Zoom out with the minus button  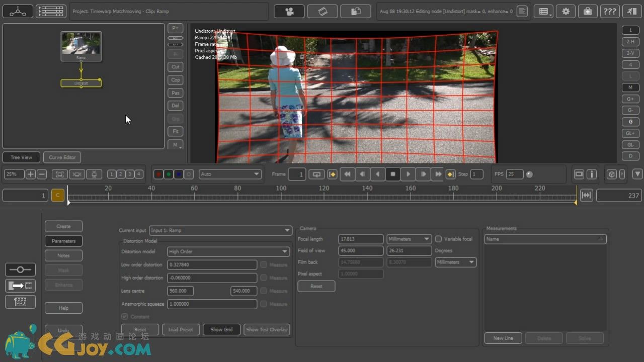[x=42, y=174]
